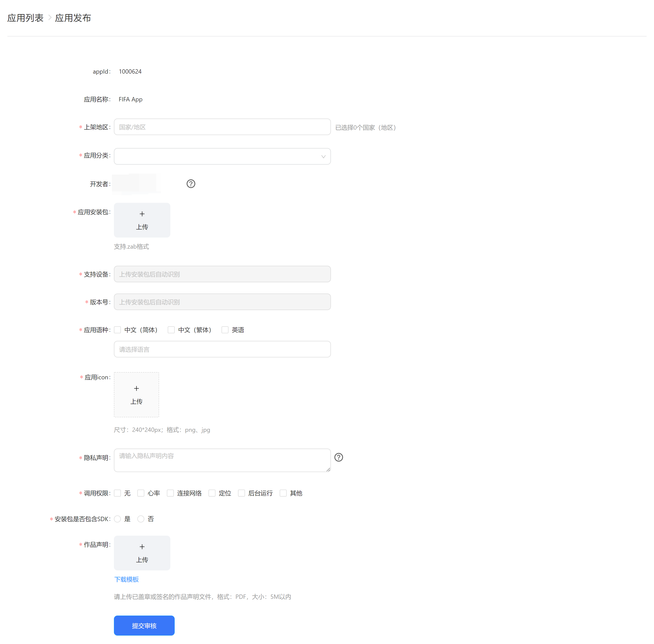Open the 请选择语言 language selector
This screenshot has width=654, height=644.
point(222,349)
